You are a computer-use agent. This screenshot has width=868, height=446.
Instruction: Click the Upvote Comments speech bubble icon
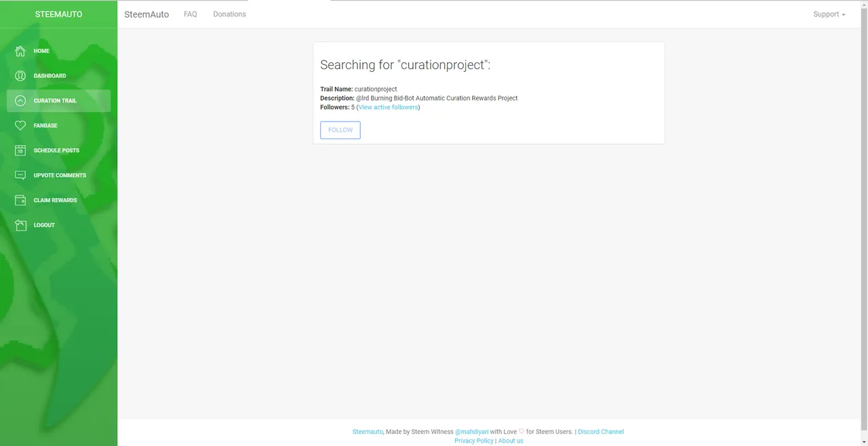point(20,175)
